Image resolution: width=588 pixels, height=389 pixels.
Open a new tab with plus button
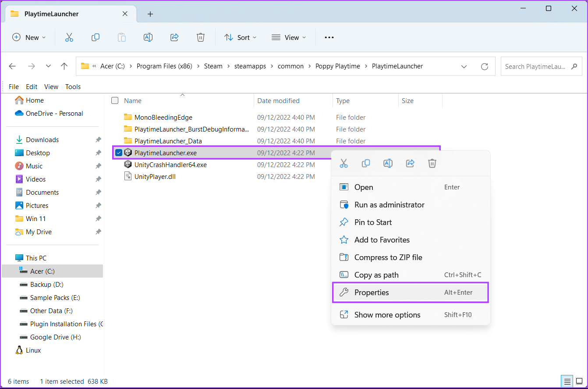pos(150,14)
